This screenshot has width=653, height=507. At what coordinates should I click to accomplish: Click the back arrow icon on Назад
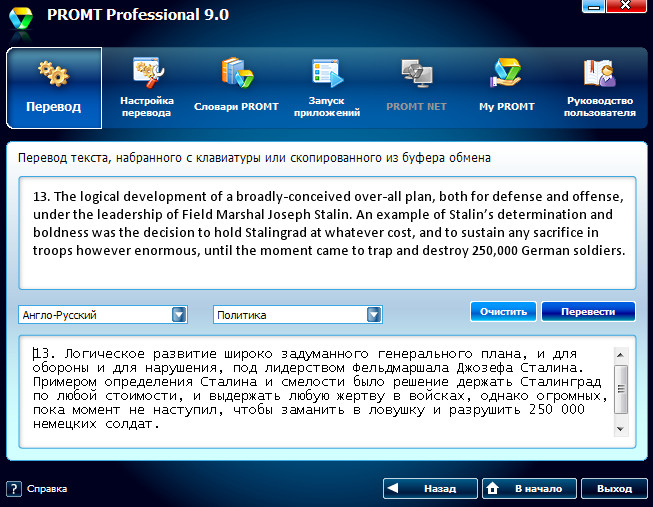[393, 488]
